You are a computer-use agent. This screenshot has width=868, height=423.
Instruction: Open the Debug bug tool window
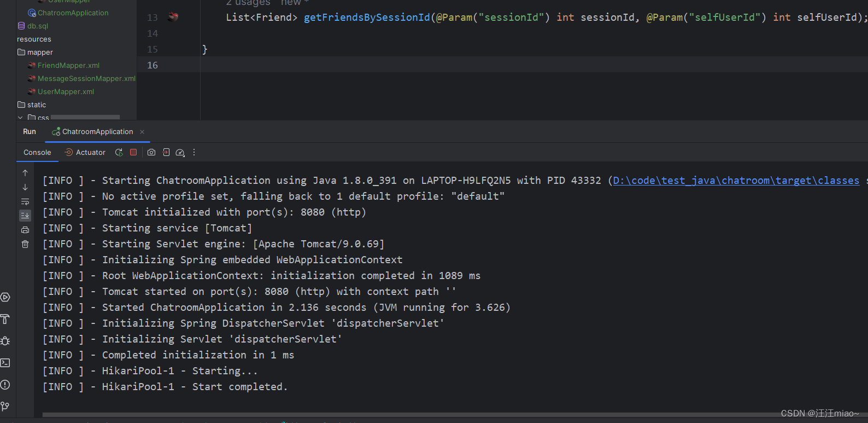(x=5, y=341)
